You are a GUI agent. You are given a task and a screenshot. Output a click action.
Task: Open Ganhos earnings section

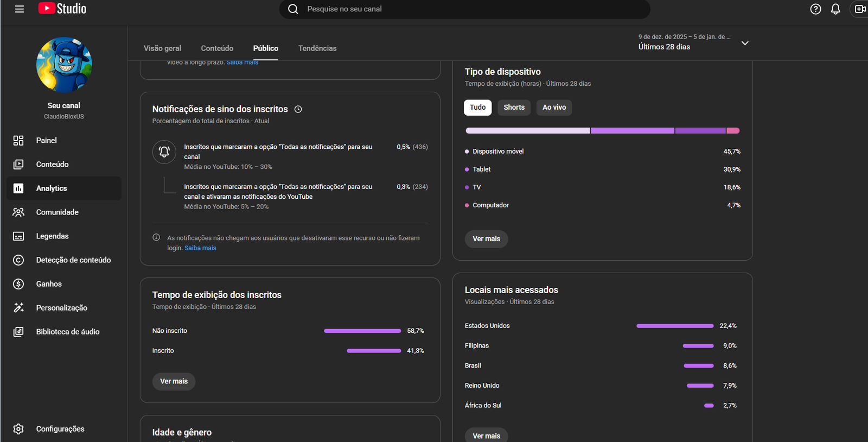49,284
